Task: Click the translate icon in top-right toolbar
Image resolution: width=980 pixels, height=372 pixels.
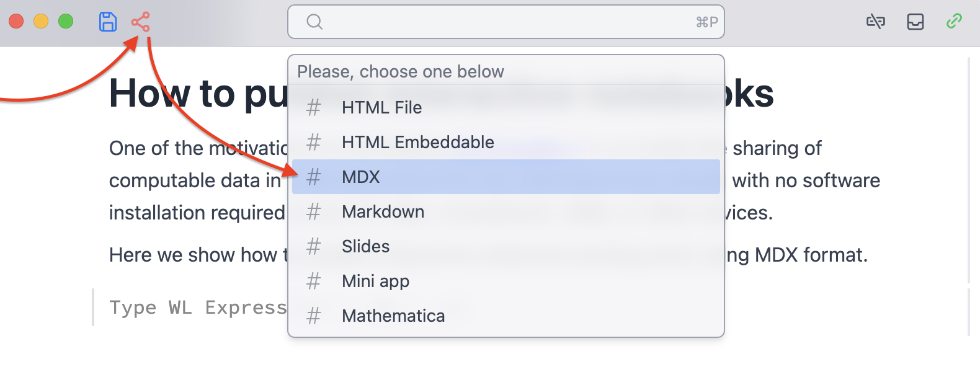Action: (x=875, y=22)
